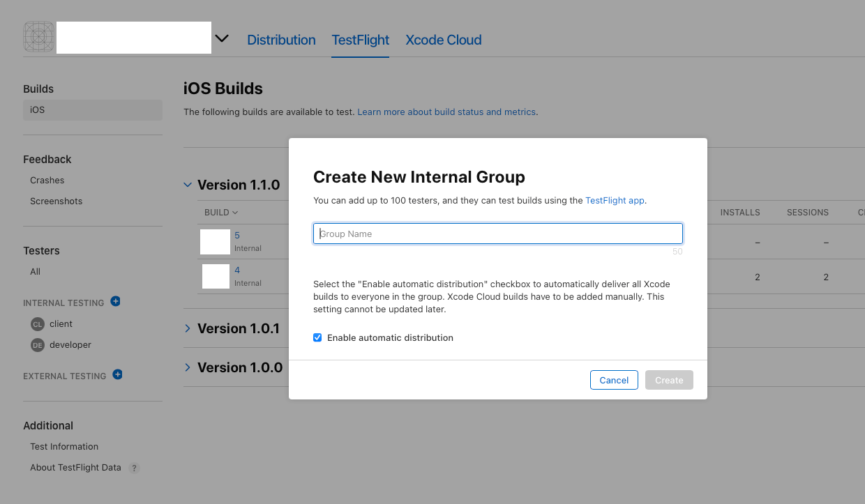865x504 pixels.
Task: Open the app switcher dropdown arrow
Action: 222,38
